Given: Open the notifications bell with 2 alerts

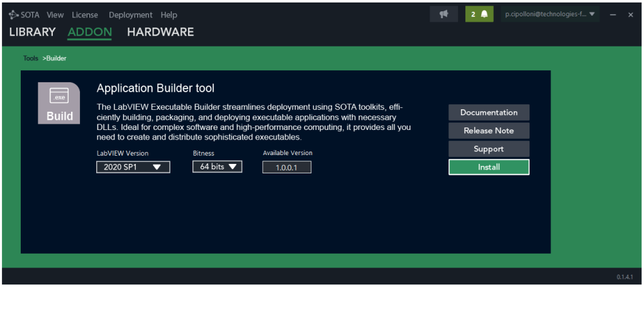Looking at the screenshot, I should point(479,14).
